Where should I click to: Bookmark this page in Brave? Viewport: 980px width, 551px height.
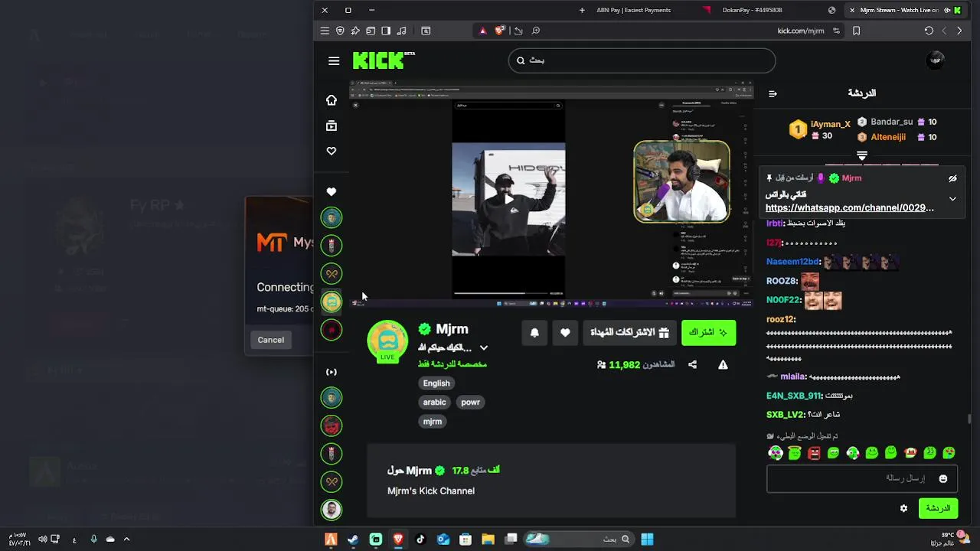[856, 31]
